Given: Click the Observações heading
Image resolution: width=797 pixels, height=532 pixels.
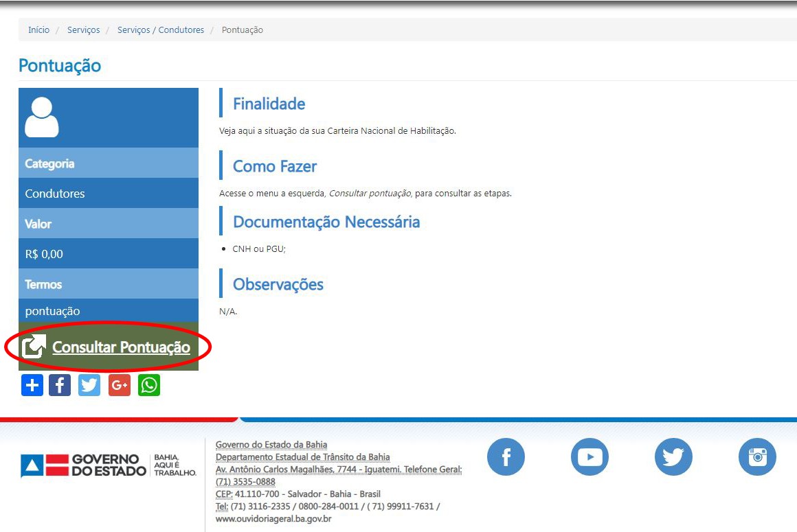Looking at the screenshot, I should click(x=278, y=284).
